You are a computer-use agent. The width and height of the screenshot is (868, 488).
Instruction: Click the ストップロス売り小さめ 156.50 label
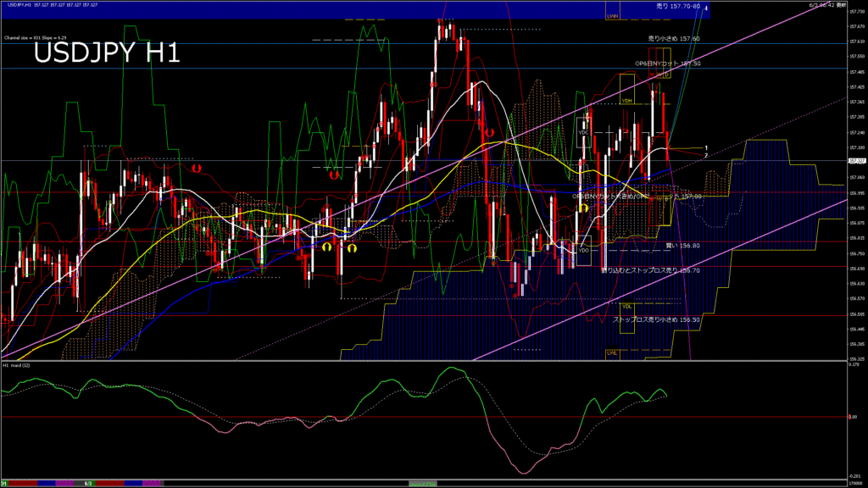(656, 320)
